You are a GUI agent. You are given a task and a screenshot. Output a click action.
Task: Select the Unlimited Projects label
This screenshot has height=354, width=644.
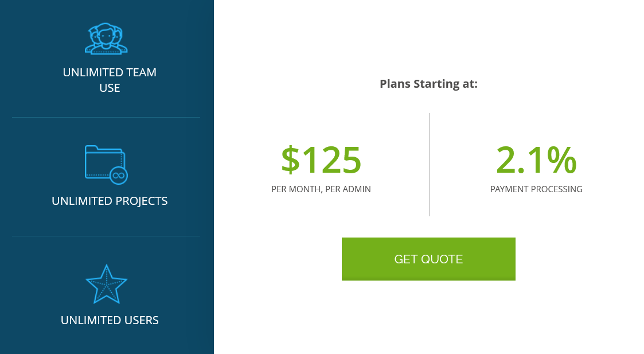(x=110, y=201)
